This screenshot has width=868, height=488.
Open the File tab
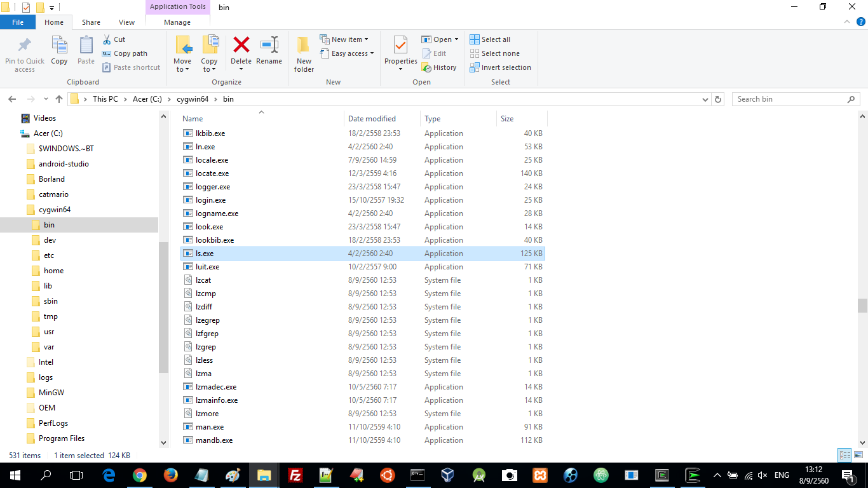pos(18,22)
